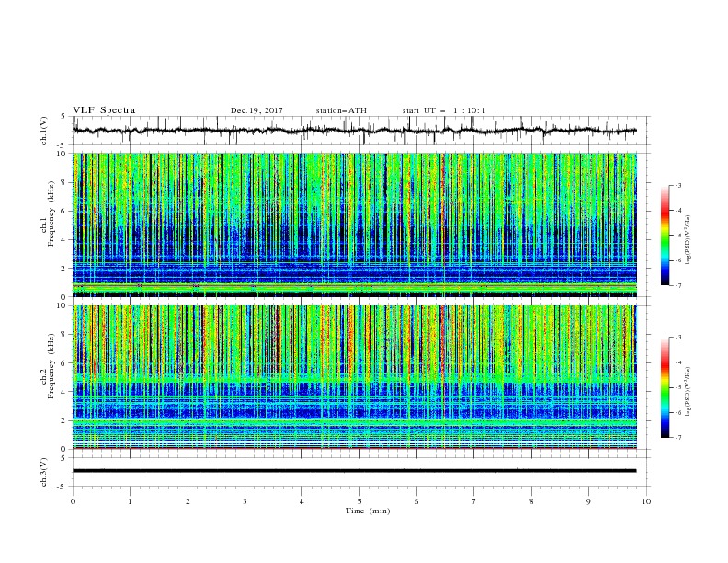The width and height of the screenshot is (728, 563).
Task: Click the ch.1 voltage waveform trace
Action: [354, 131]
